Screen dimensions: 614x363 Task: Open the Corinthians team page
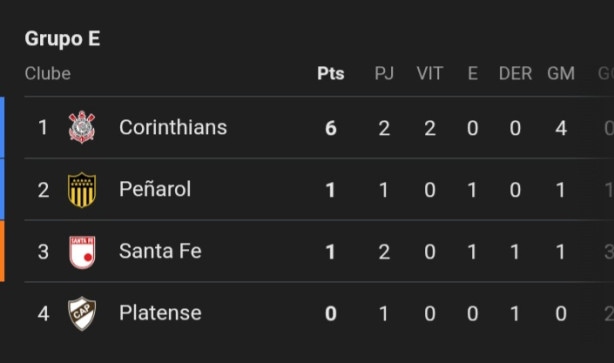(x=173, y=127)
